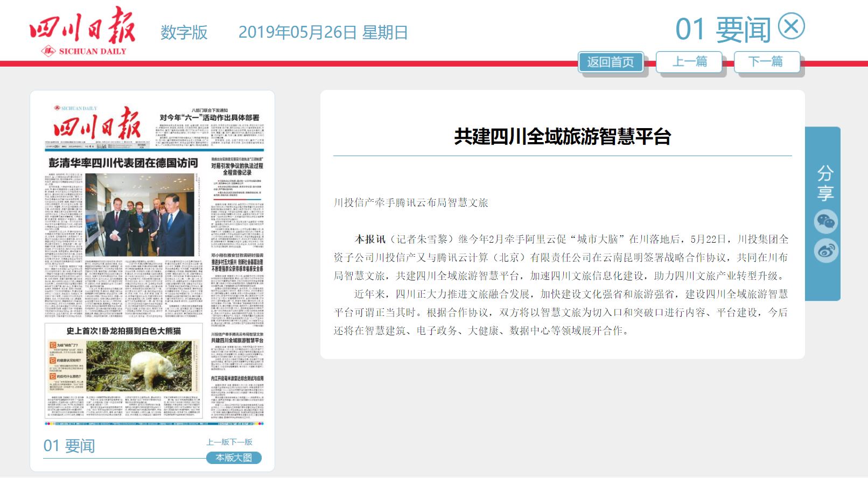Select the white panda photo on the page

(x=138, y=365)
